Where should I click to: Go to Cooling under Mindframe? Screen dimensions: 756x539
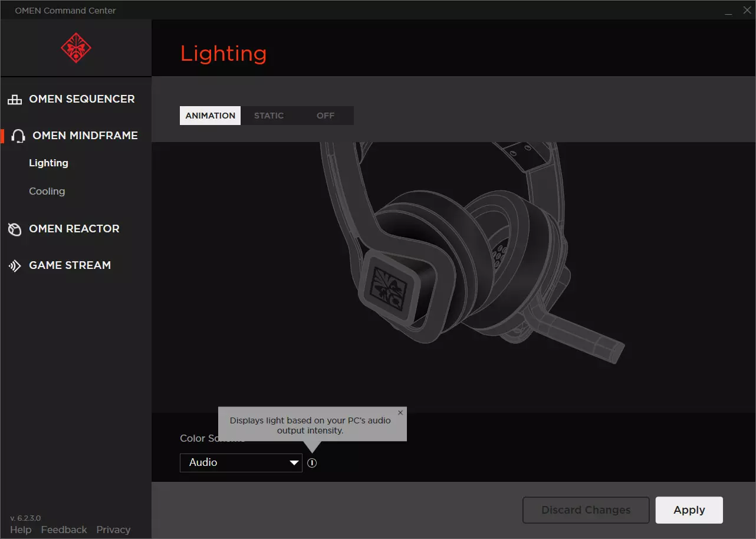coord(47,191)
